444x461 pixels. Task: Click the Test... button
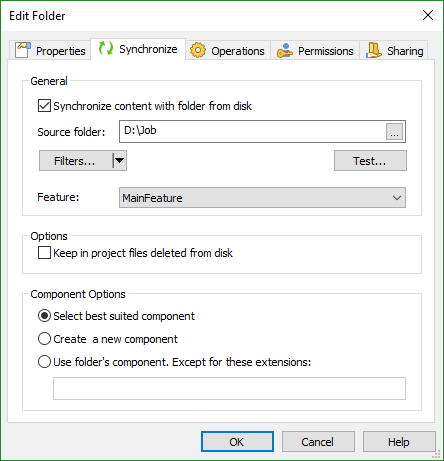370,161
